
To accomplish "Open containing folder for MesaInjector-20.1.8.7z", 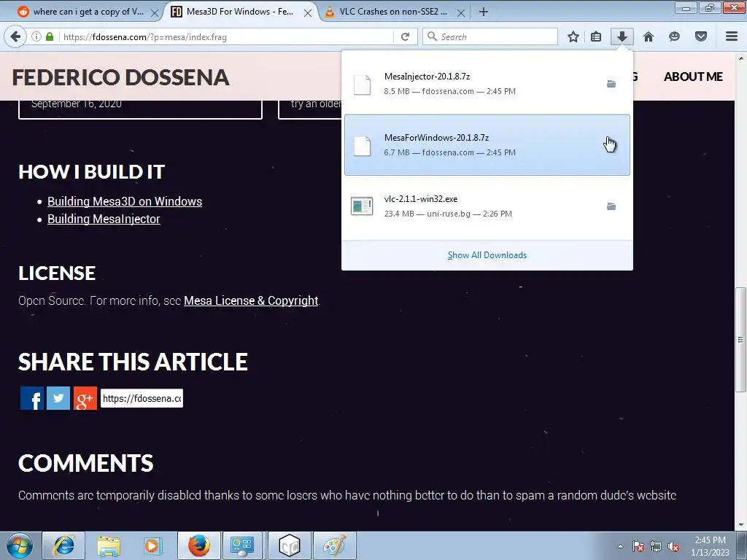I will tap(611, 84).
